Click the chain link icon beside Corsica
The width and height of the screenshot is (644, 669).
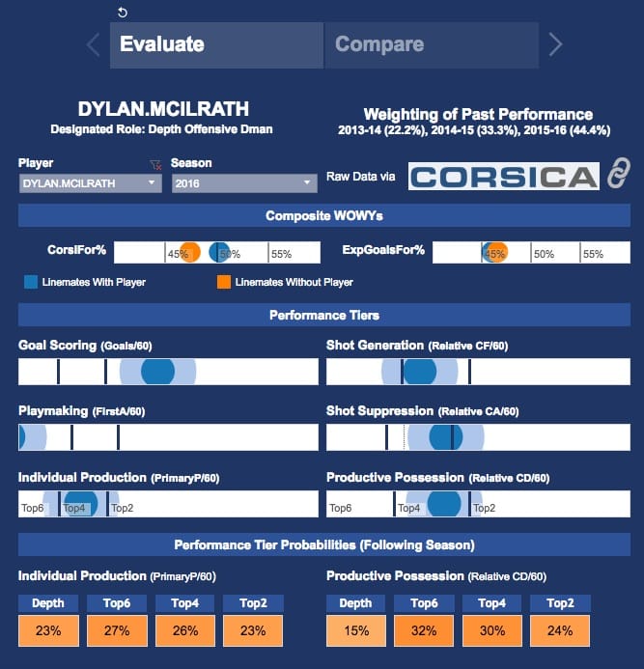click(617, 176)
